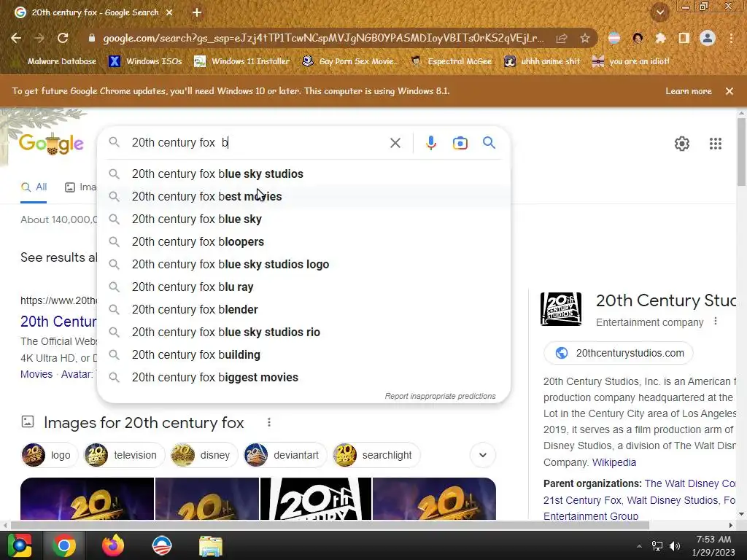Filter images by 'disney' chip
Viewport: 747px width, 560px height.
coord(204,455)
